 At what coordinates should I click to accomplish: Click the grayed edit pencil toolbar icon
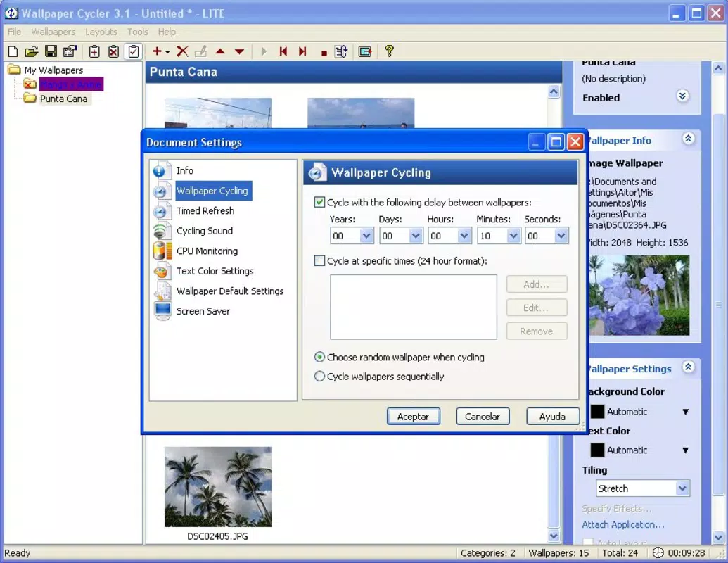pyautogui.click(x=201, y=51)
